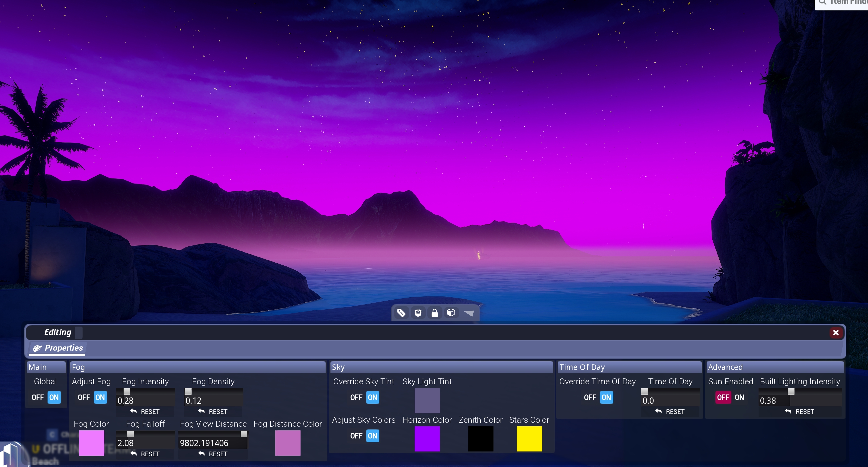The image size is (868, 467).
Task: Click the Fog Intensity slider handle
Action: (x=127, y=391)
